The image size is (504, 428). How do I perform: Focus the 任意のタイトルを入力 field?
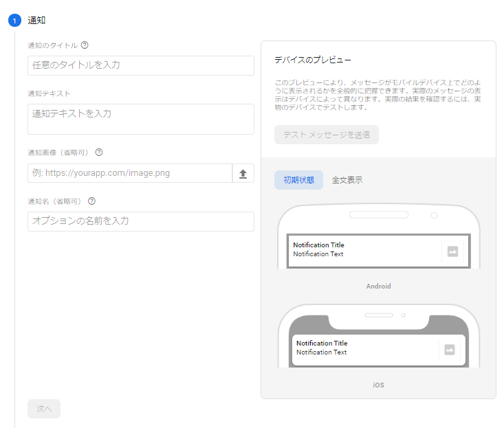pyautogui.click(x=141, y=65)
